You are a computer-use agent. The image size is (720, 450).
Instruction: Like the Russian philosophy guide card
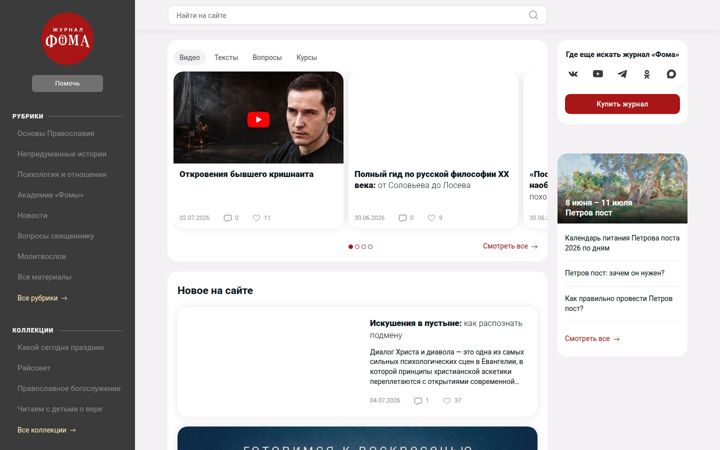point(431,218)
